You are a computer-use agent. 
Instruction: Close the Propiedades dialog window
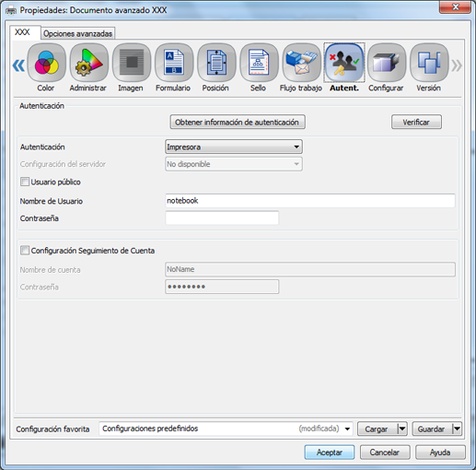455,6
